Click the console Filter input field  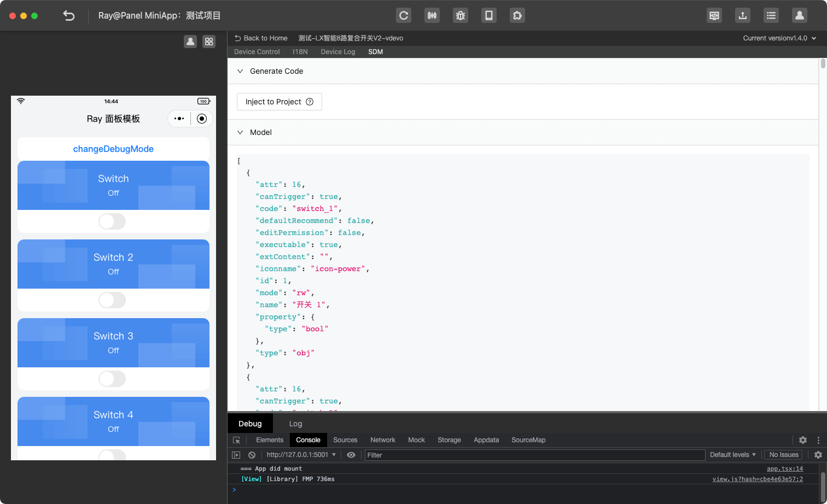click(534, 455)
